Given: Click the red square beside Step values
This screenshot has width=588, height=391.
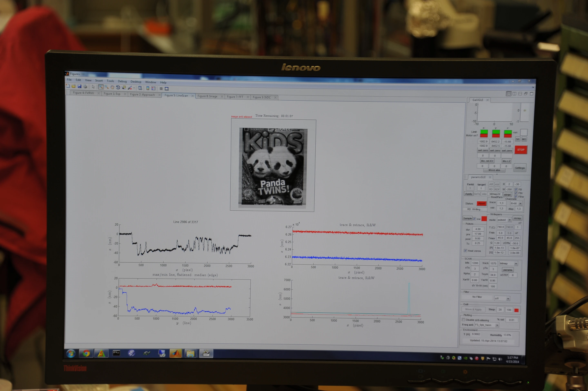Looking at the screenshot, I should tap(516, 310).
